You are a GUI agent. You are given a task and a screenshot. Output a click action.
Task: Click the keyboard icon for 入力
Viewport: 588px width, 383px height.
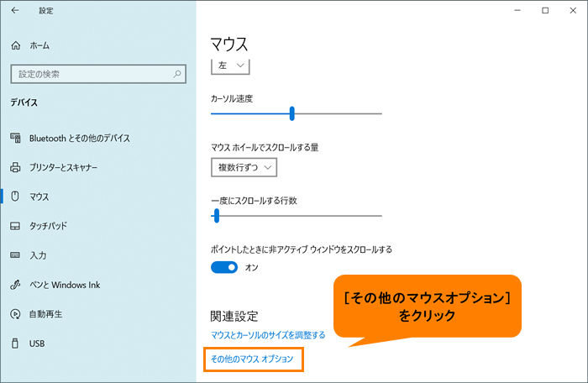[15, 255]
